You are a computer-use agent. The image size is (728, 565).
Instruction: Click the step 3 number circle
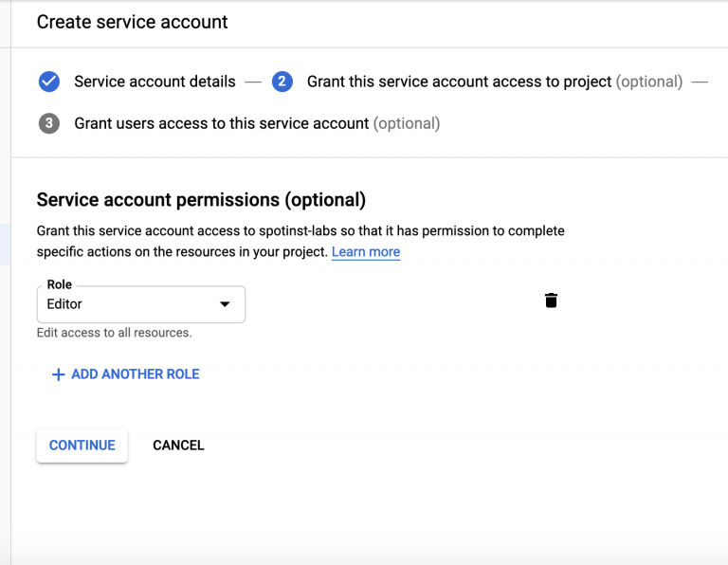[49, 123]
